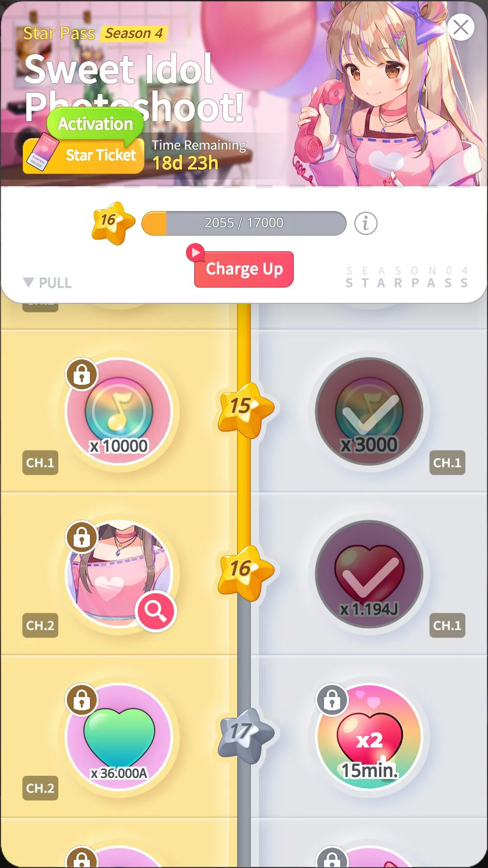This screenshot has width=488, height=868.
Task: Click the level 16 star badge near progress bar
Action: click(x=113, y=223)
